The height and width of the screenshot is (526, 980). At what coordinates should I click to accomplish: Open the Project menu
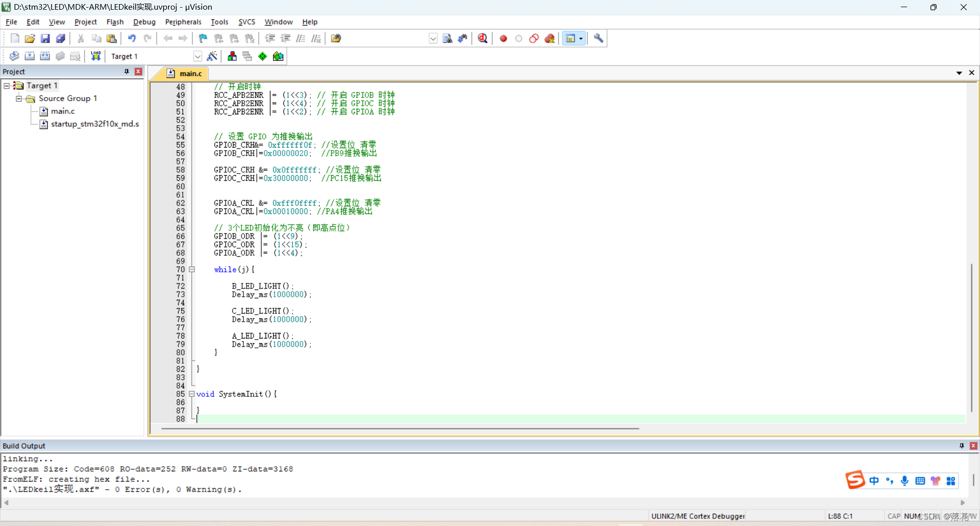coord(85,22)
